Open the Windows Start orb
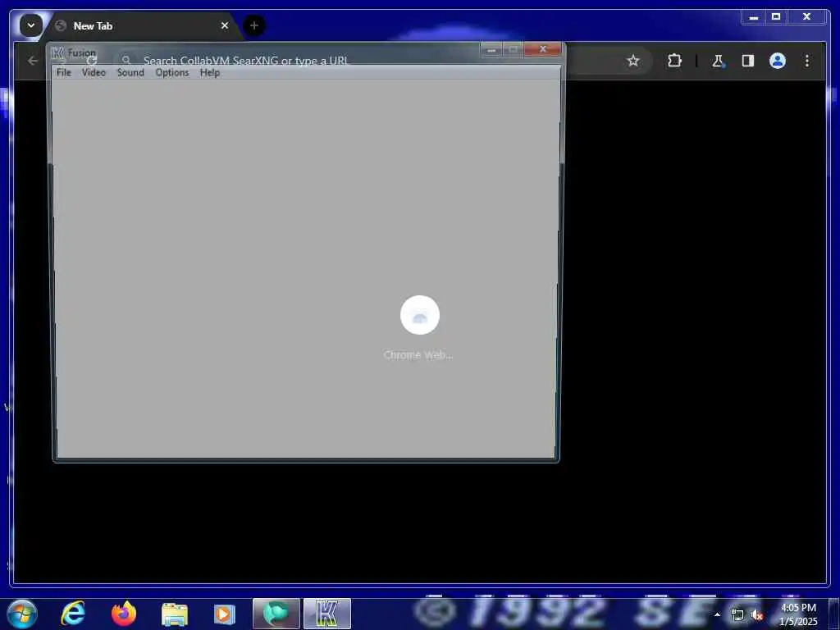The width and height of the screenshot is (840, 630). 22,614
